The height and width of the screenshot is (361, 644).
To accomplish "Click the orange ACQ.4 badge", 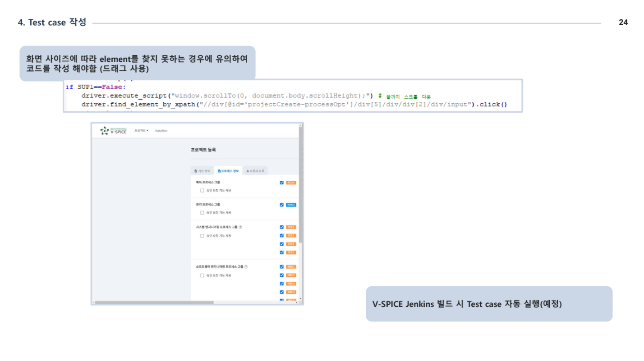I will tap(292, 183).
